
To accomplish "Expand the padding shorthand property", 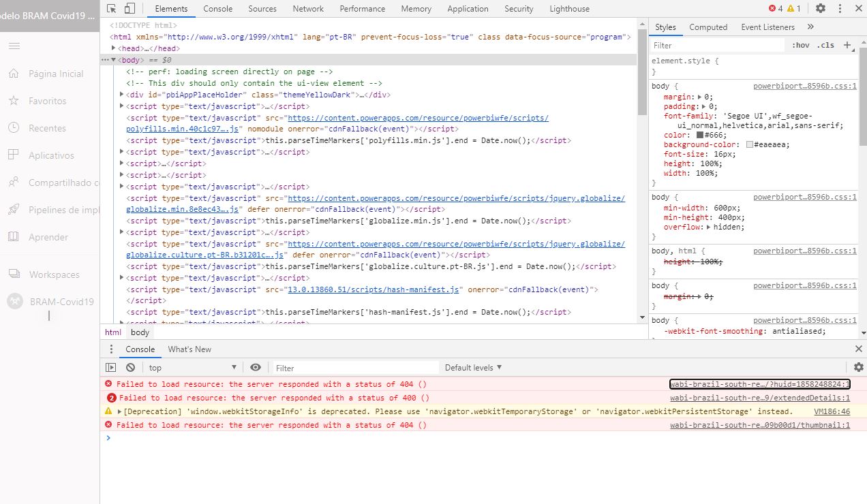I will coord(705,106).
